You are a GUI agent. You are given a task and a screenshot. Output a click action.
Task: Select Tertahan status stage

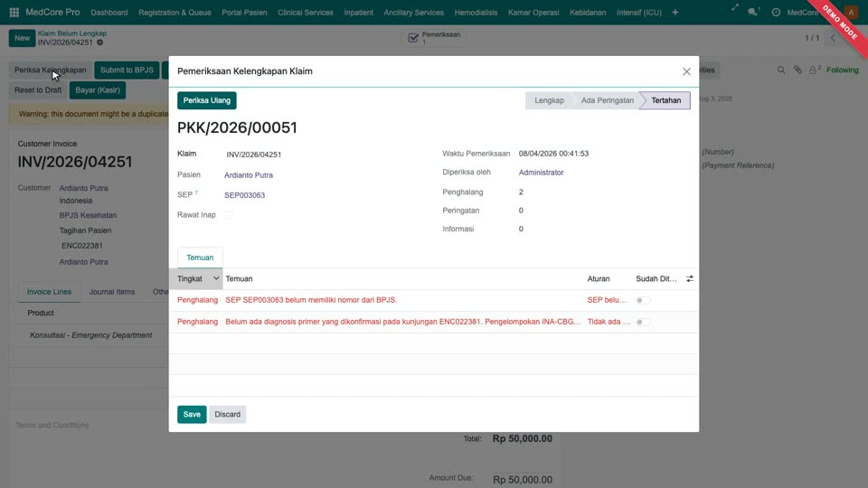click(665, 100)
